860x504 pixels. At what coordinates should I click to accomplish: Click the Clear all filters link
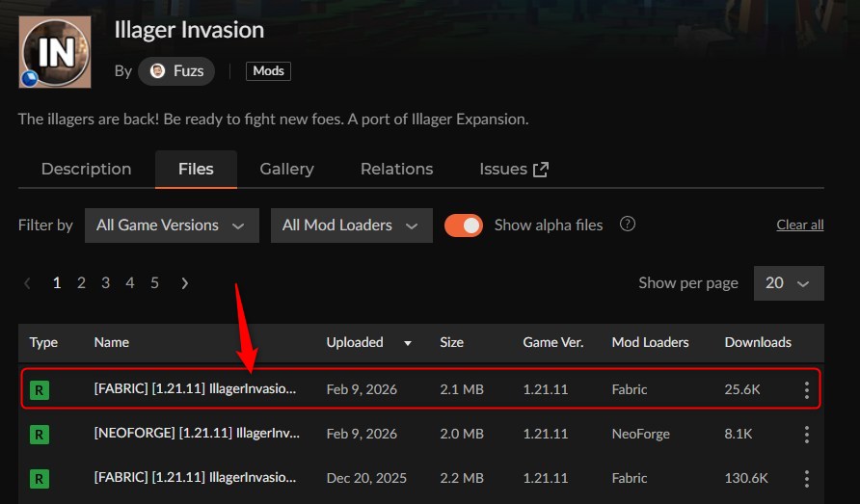799,225
